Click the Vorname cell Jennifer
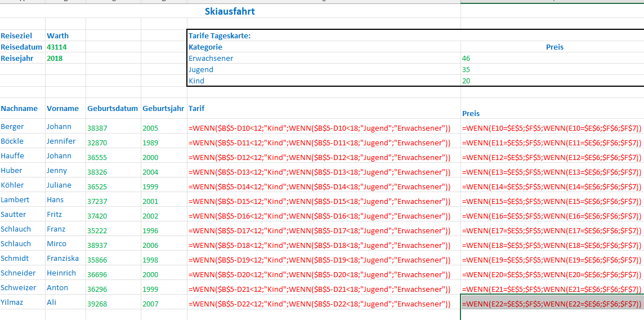The height and width of the screenshot is (320, 644). 61,141
